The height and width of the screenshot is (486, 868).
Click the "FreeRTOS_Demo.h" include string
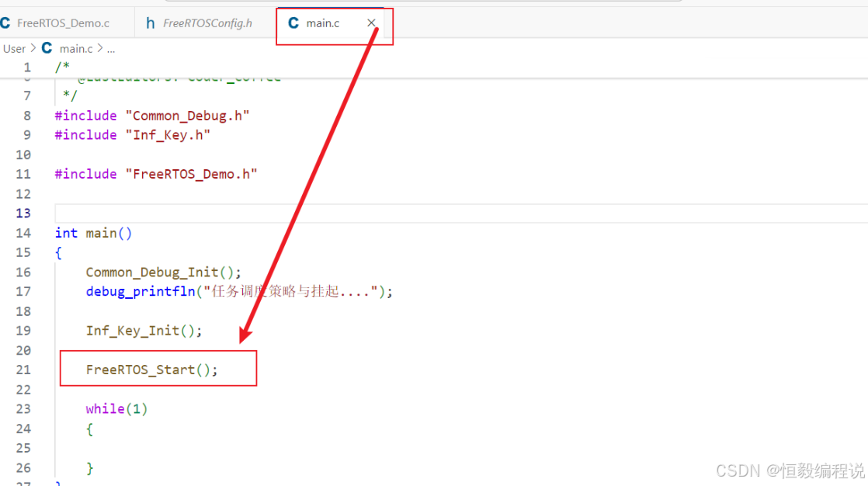191,175
